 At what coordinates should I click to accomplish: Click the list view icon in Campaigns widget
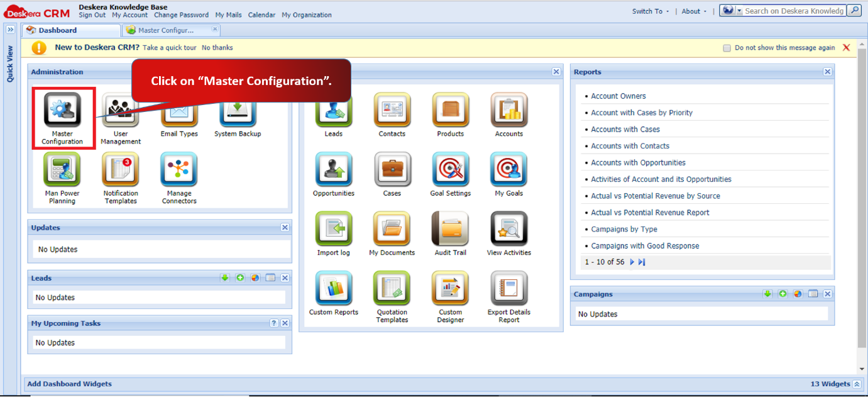click(813, 294)
